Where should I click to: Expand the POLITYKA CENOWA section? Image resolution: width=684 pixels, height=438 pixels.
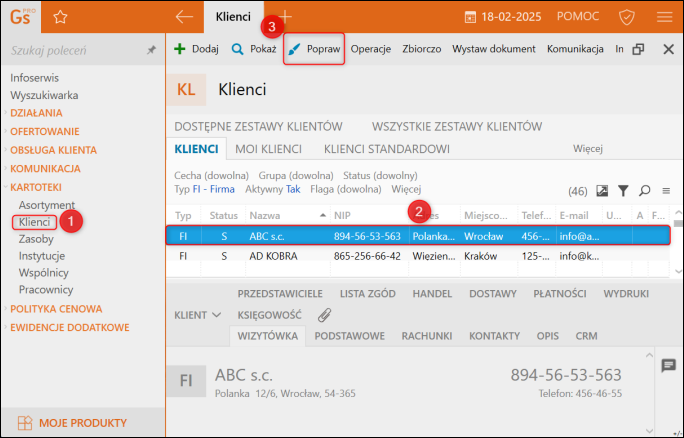point(56,309)
